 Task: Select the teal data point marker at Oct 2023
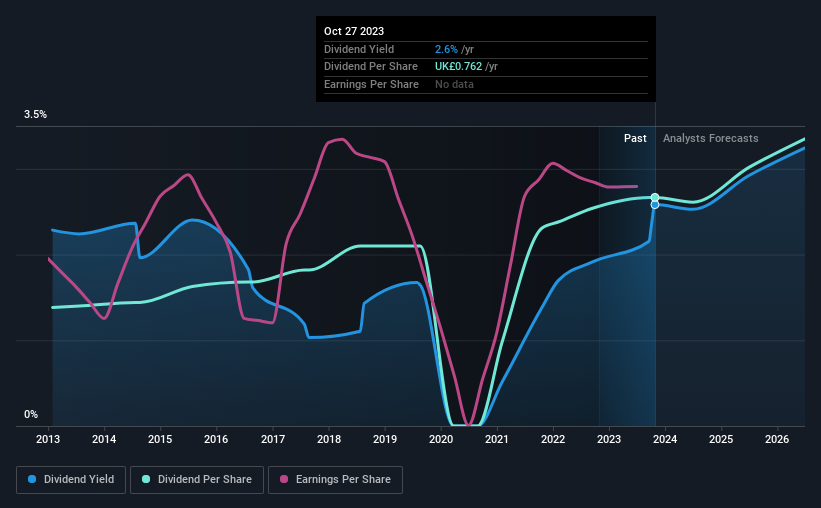click(654, 197)
